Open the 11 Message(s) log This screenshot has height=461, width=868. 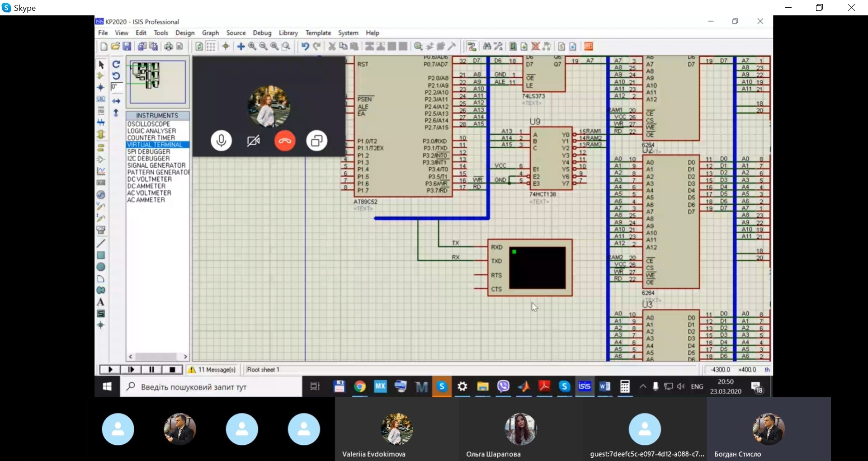pos(212,370)
